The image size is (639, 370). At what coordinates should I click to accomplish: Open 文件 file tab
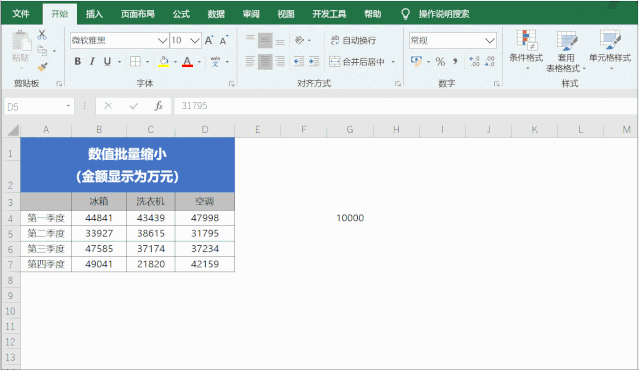[x=21, y=14]
